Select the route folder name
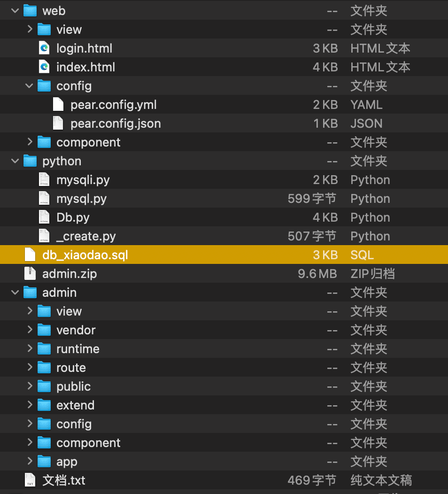This screenshot has width=448, height=494. [x=71, y=368]
